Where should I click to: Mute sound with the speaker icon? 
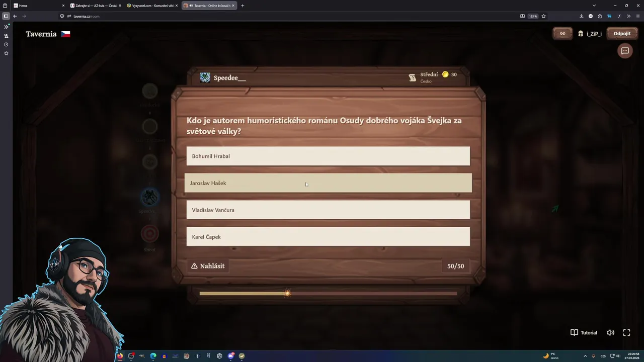610,332
